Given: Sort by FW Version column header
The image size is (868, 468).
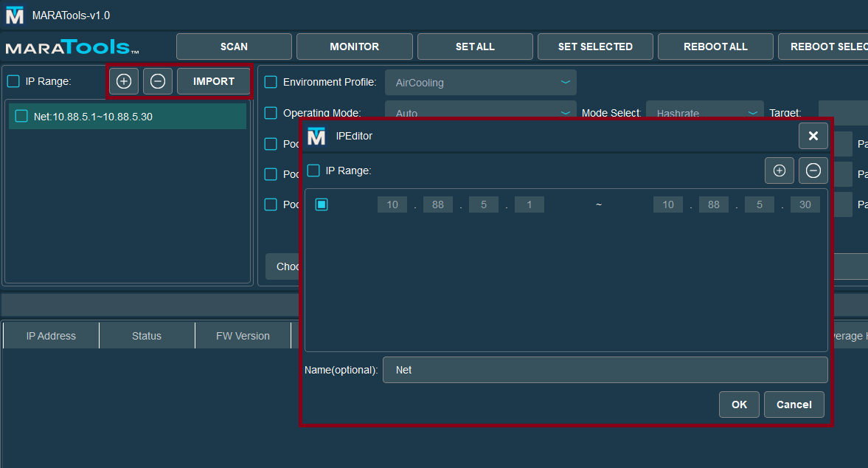Looking at the screenshot, I should [x=243, y=336].
